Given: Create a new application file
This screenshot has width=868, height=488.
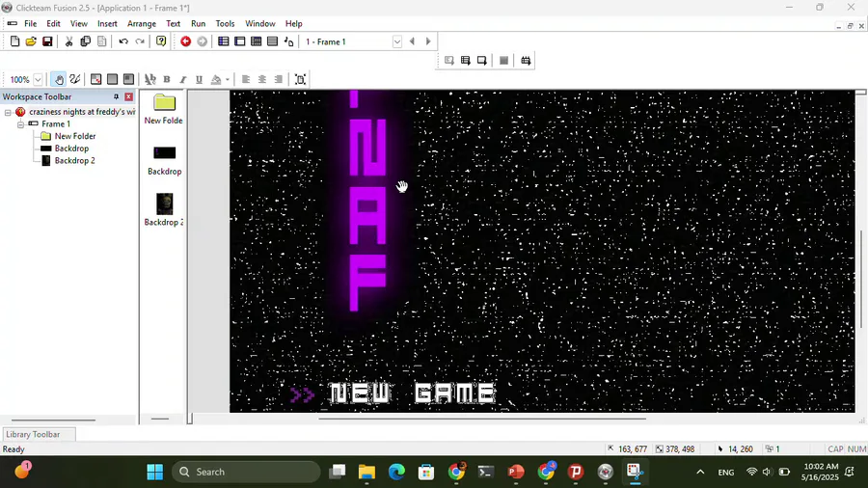Looking at the screenshot, I should pos(14,41).
